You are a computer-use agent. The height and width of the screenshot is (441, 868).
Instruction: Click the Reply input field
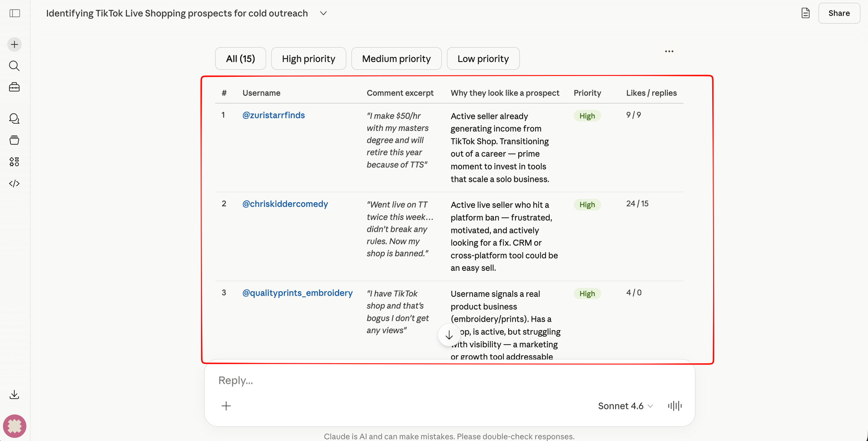pyautogui.click(x=391, y=380)
